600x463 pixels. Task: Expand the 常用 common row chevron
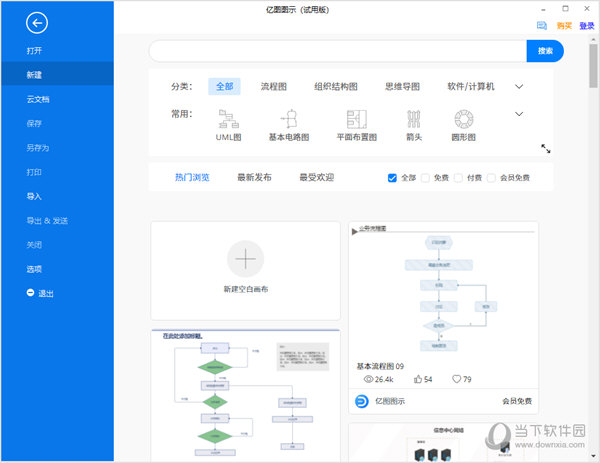519,114
